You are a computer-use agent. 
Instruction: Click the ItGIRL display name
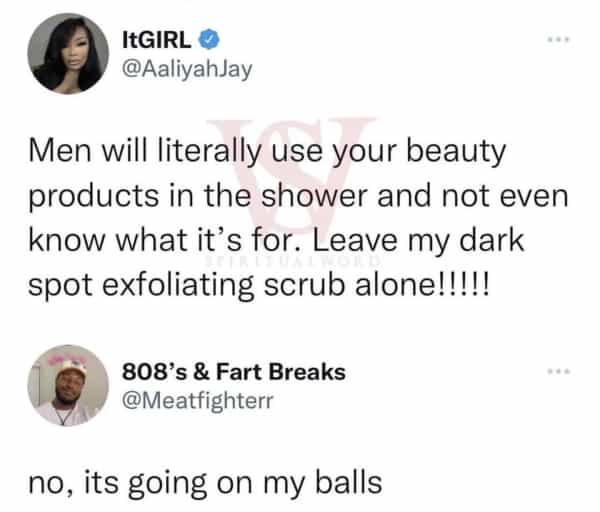pyautogui.click(x=157, y=39)
